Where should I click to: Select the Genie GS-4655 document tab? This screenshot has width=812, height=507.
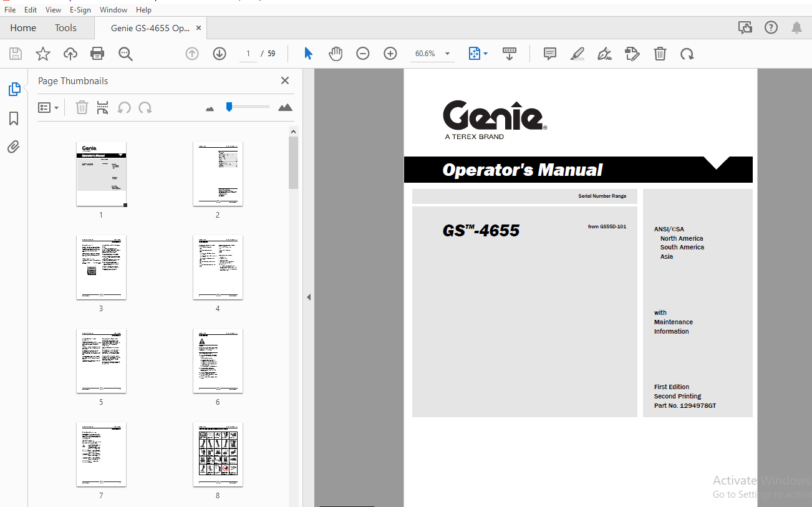(x=150, y=28)
